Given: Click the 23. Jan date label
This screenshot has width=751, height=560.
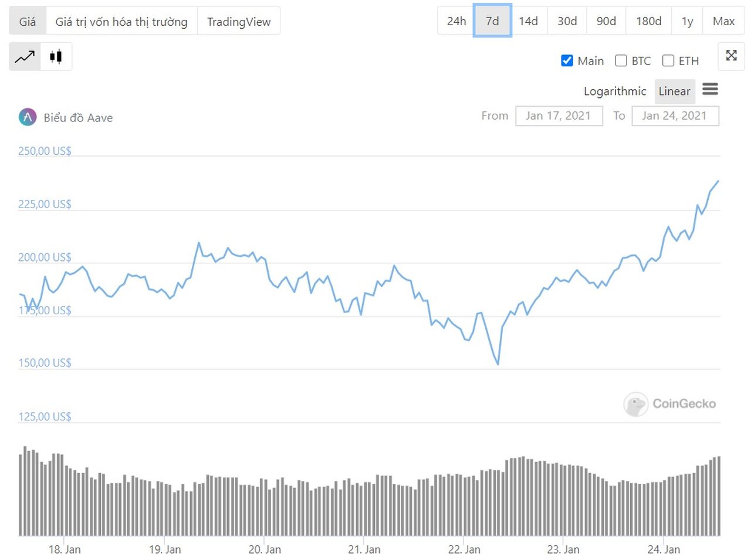Looking at the screenshot, I should point(563,549).
